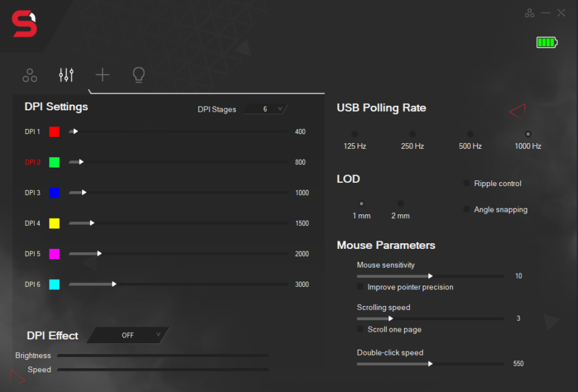Click the DPI Settings heading
Image resolution: width=578 pixels, height=392 pixels.
click(x=56, y=107)
